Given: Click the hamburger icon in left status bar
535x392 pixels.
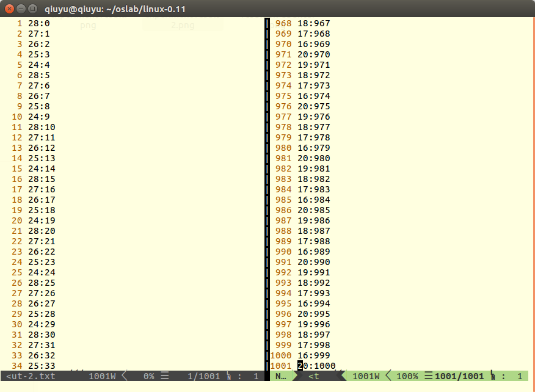Looking at the screenshot, I should 164,376.
